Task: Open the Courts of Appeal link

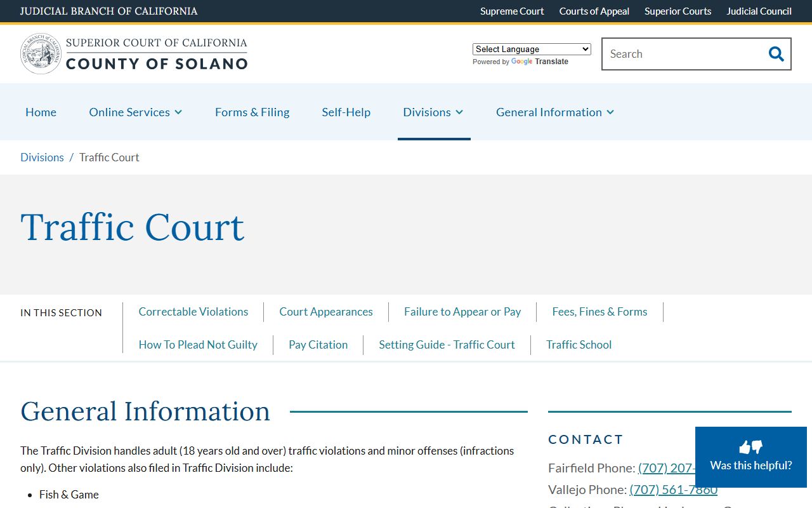Action: coord(594,11)
